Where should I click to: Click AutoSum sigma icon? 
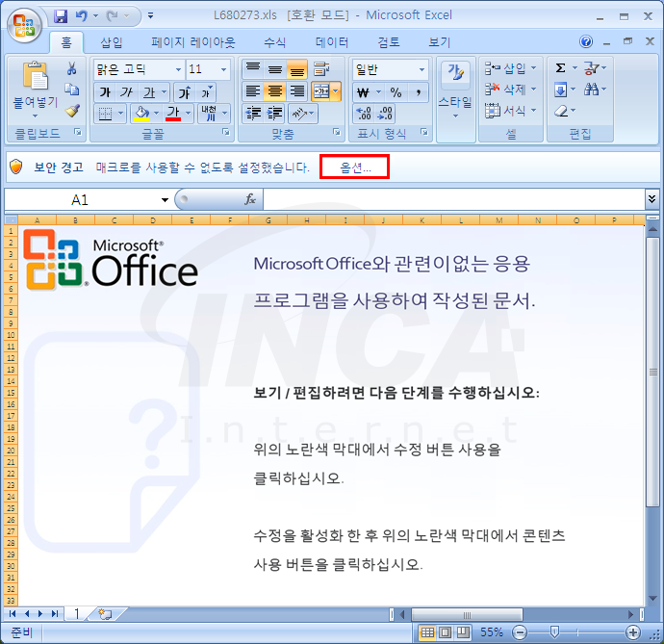(560, 67)
